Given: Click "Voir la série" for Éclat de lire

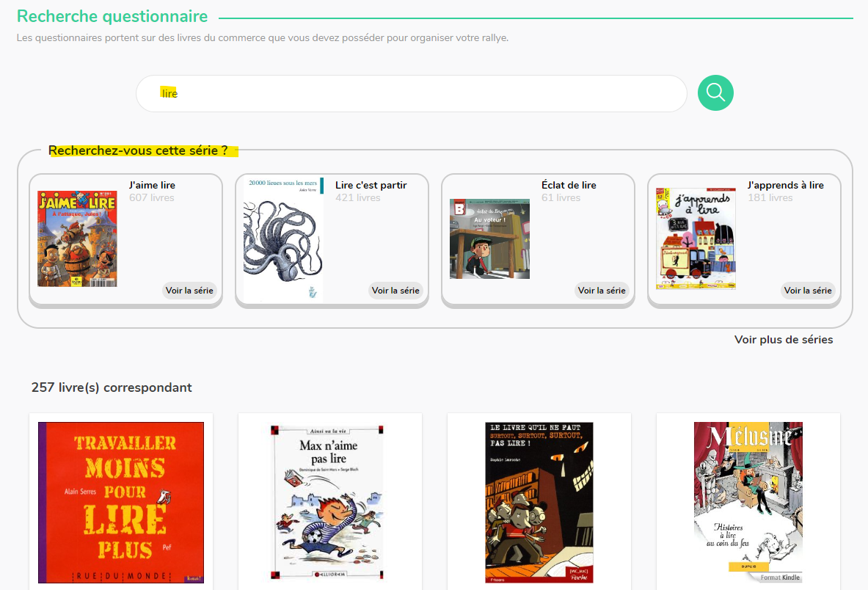Looking at the screenshot, I should (602, 291).
